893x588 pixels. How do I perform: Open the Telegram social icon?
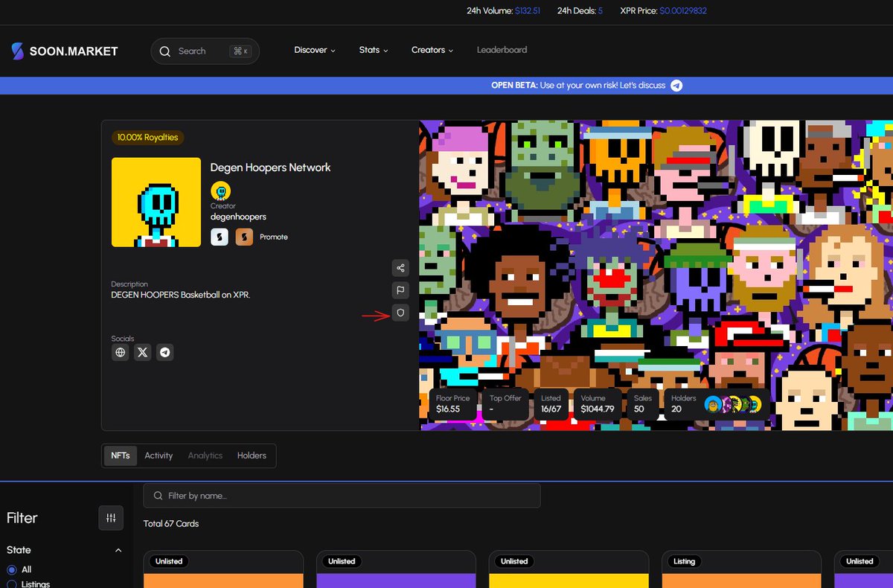point(164,352)
